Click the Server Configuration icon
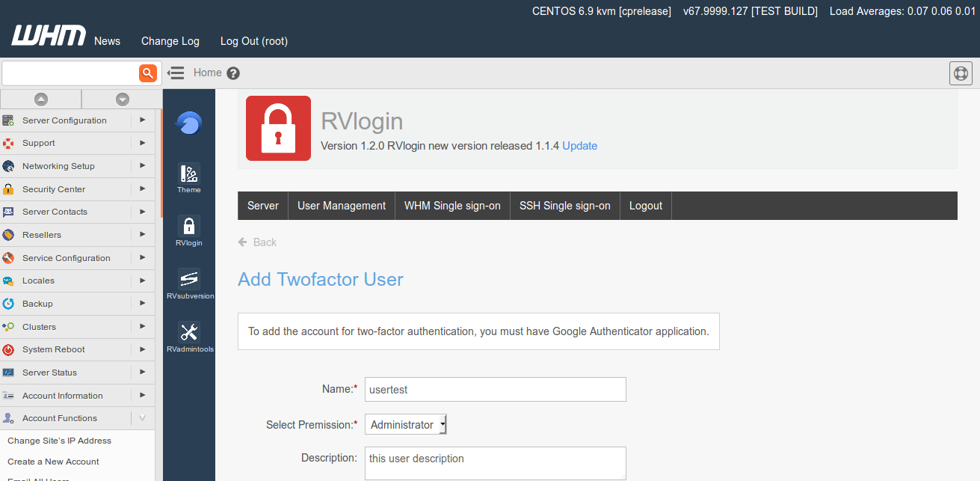The height and width of the screenshot is (481, 980). pos(8,120)
